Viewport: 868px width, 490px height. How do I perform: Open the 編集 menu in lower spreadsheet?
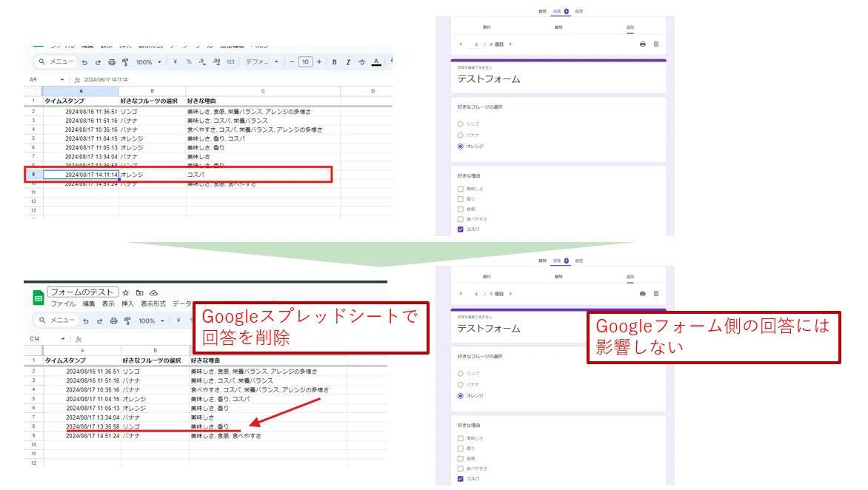click(x=89, y=303)
